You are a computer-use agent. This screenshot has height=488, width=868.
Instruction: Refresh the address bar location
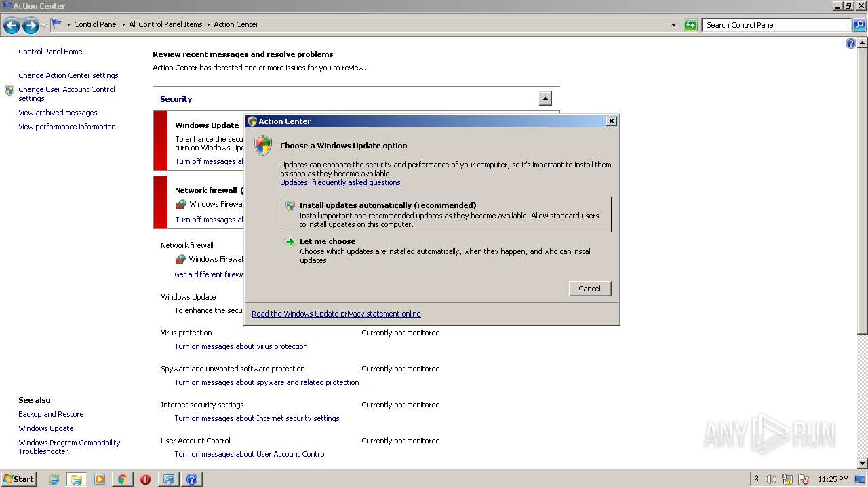click(690, 25)
